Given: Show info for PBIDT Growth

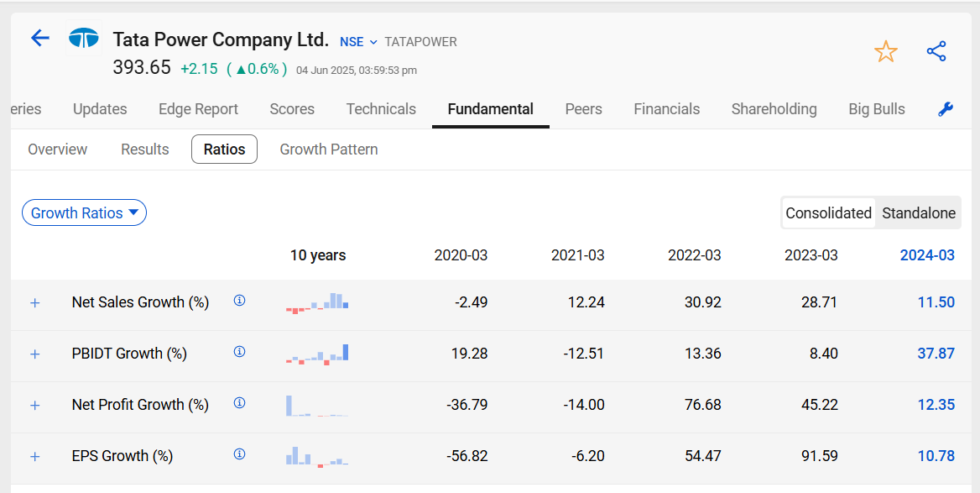Looking at the screenshot, I should click(x=239, y=352).
